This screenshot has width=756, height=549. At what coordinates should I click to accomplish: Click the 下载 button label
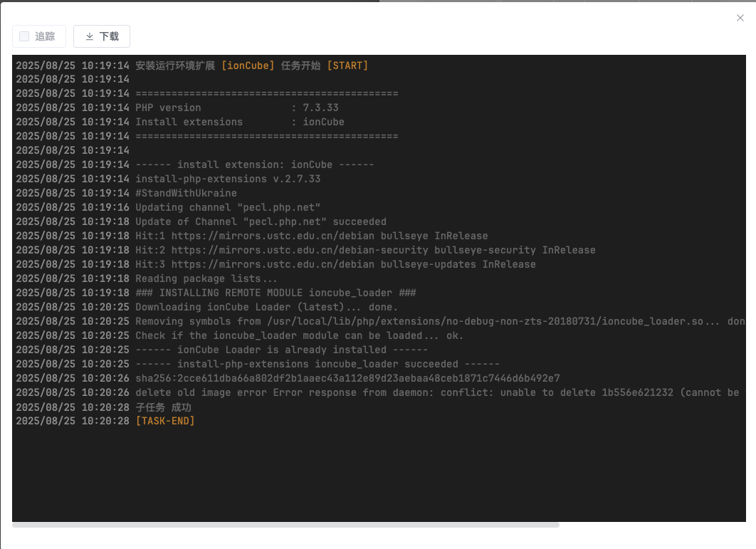109,36
